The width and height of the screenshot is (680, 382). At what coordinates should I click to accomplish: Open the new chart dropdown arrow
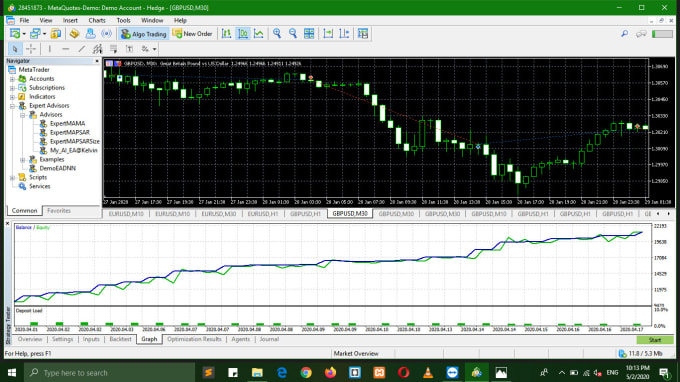tap(24, 34)
